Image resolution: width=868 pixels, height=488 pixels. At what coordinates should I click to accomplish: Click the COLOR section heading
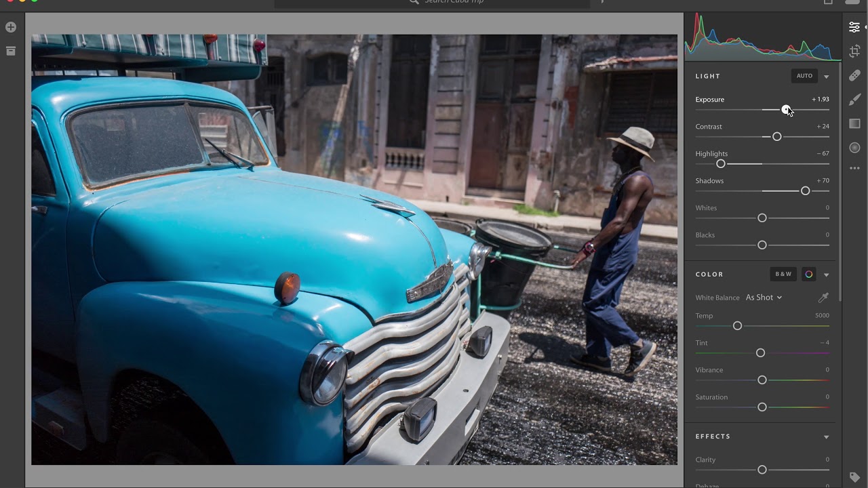point(709,274)
